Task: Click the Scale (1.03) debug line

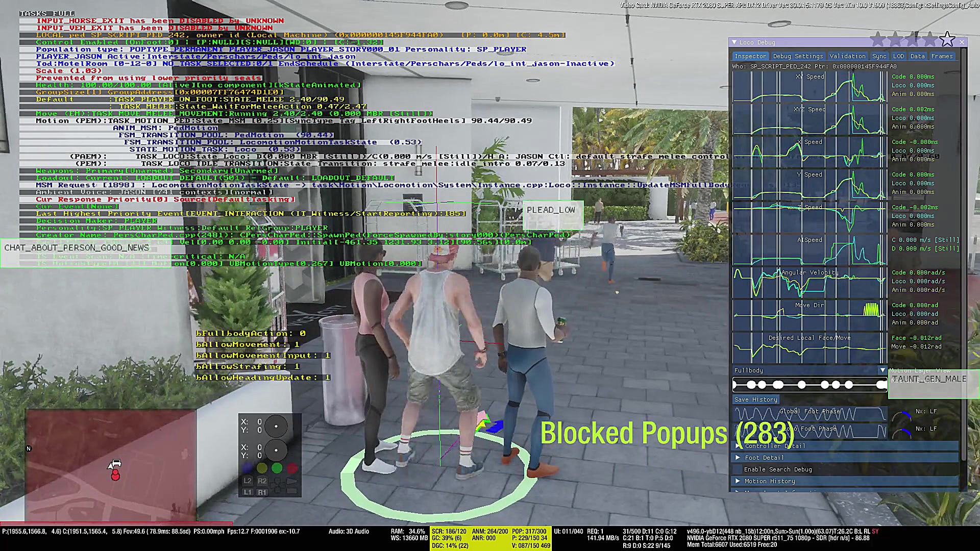Action: point(69,71)
